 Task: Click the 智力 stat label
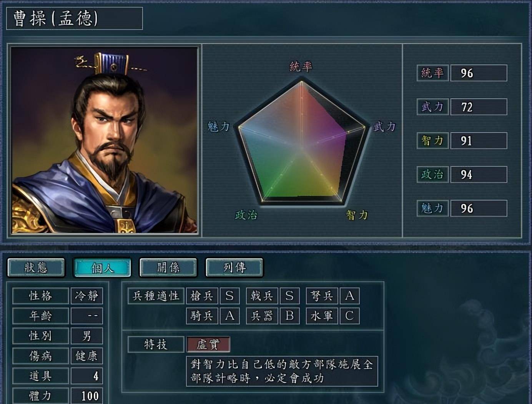[x=432, y=141]
